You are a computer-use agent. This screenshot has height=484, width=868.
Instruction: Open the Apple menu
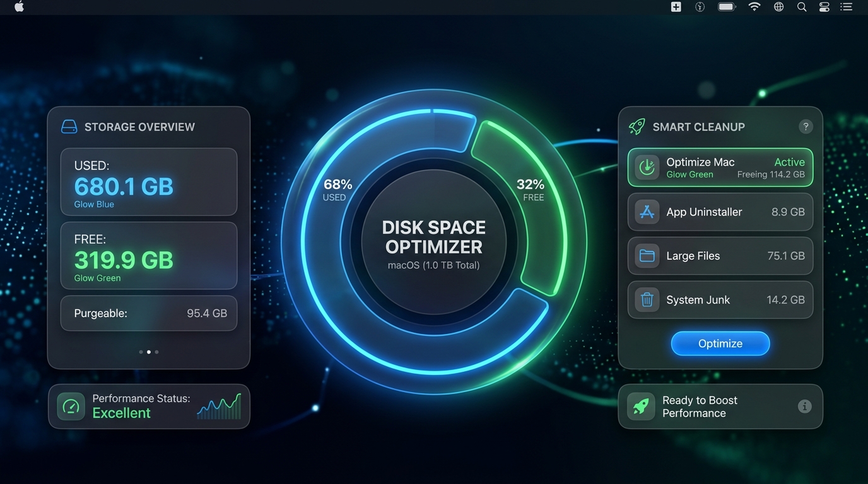click(19, 7)
